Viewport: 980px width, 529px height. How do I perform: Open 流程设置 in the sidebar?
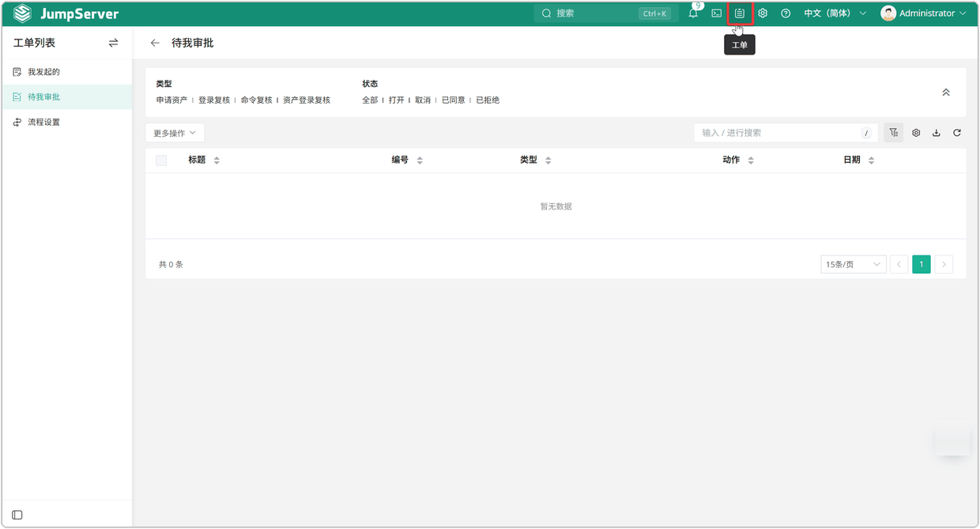coord(66,123)
